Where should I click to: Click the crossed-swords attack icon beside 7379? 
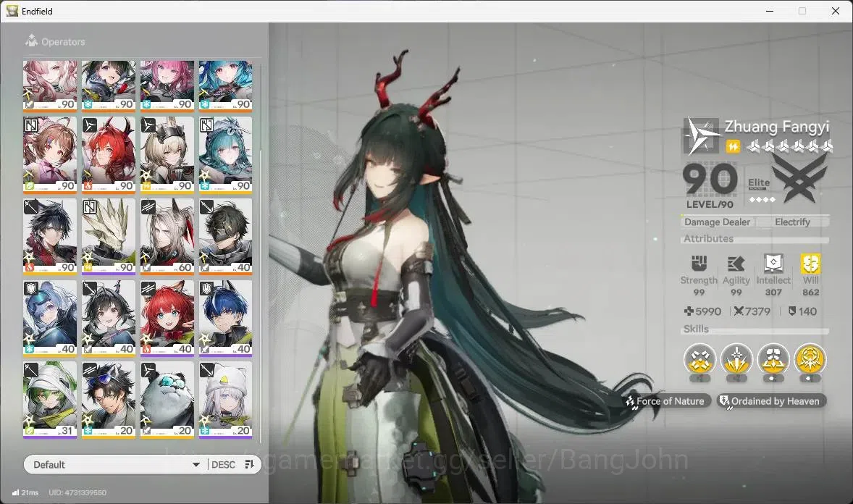click(738, 311)
